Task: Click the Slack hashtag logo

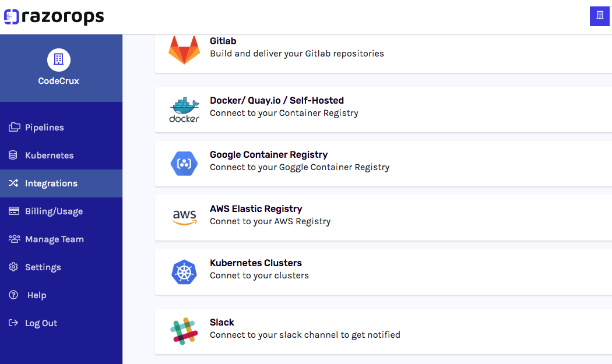Action: [184, 331]
